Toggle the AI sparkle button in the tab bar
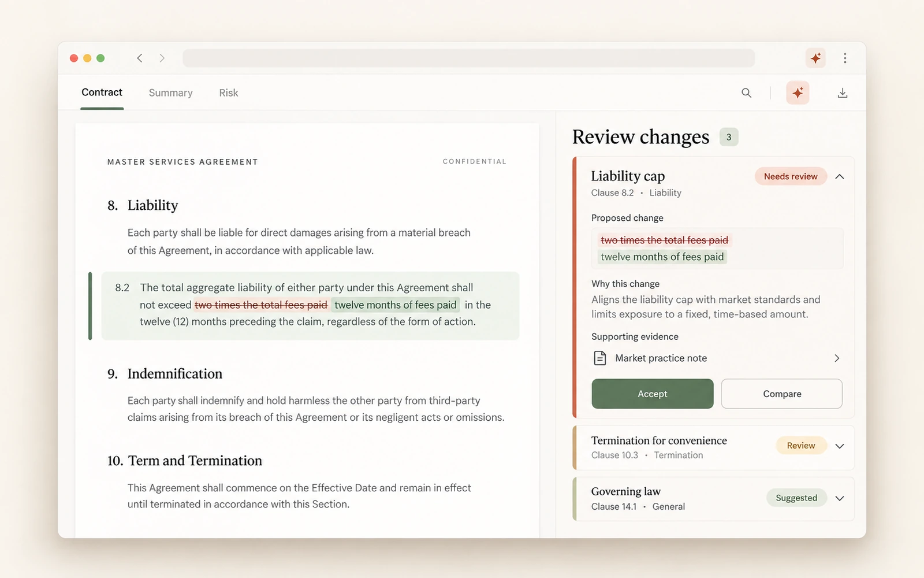The image size is (924, 578). (798, 93)
